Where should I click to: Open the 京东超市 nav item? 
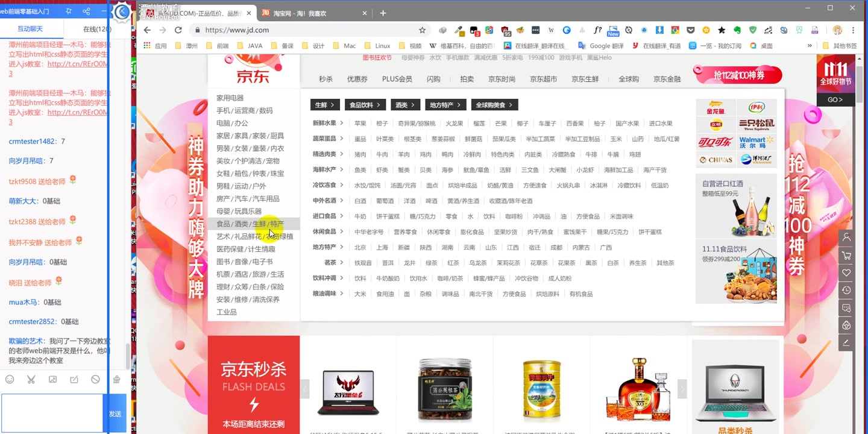coord(544,79)
